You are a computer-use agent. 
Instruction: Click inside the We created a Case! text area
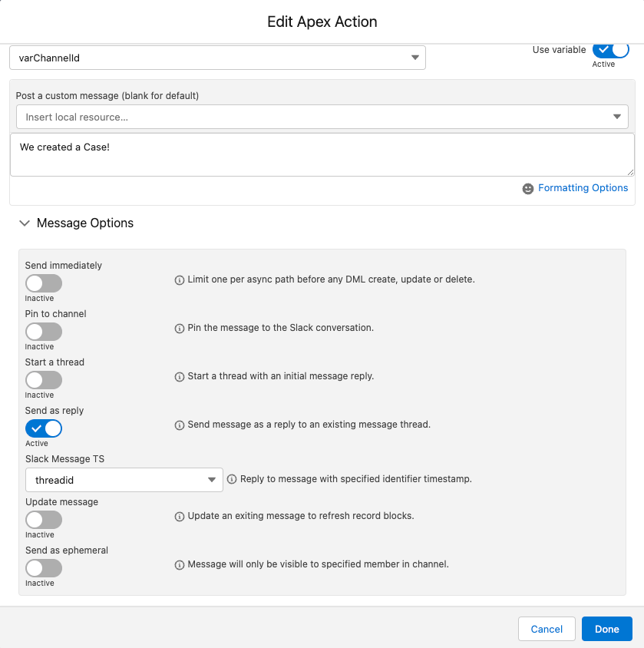(x=322, y=154)
